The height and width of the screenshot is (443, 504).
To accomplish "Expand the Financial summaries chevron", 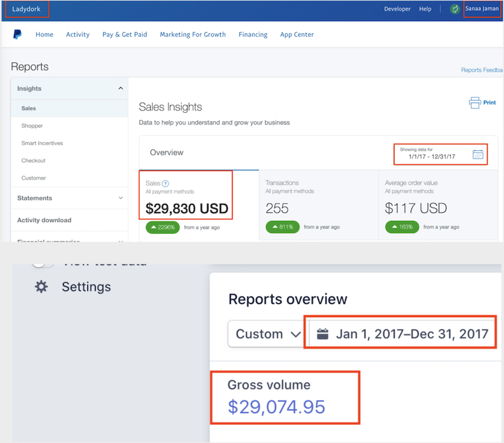I will pyautogui.click(x=121, y=241).
